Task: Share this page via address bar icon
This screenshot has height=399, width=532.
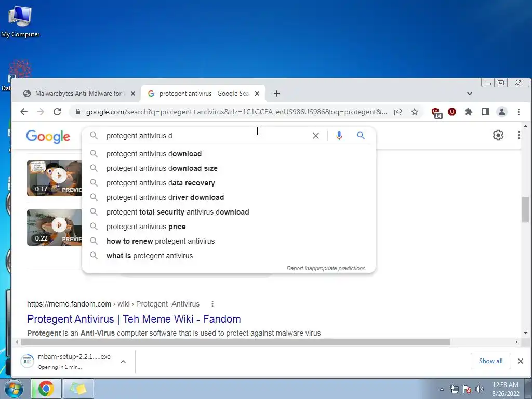Action: tap(398, 112)
